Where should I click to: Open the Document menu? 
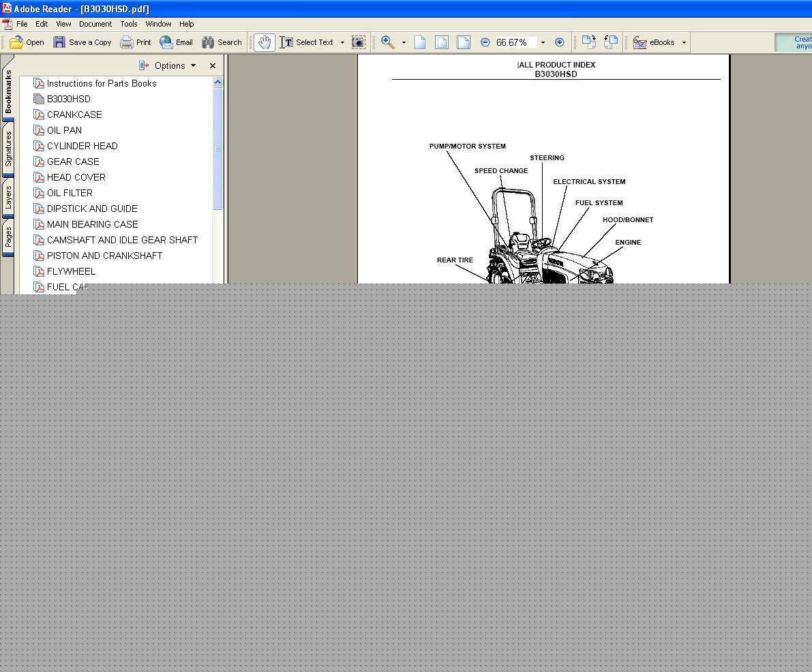tap(95, 24)
